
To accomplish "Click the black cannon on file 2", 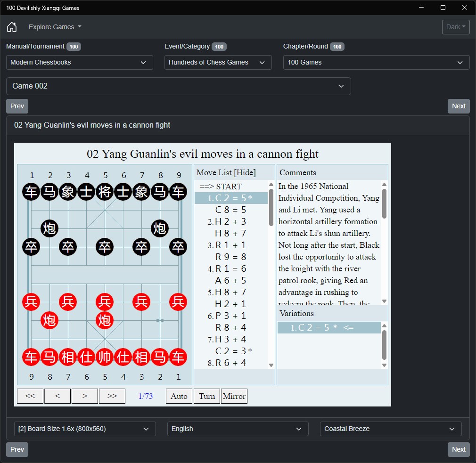I will [x=49, y=228].
